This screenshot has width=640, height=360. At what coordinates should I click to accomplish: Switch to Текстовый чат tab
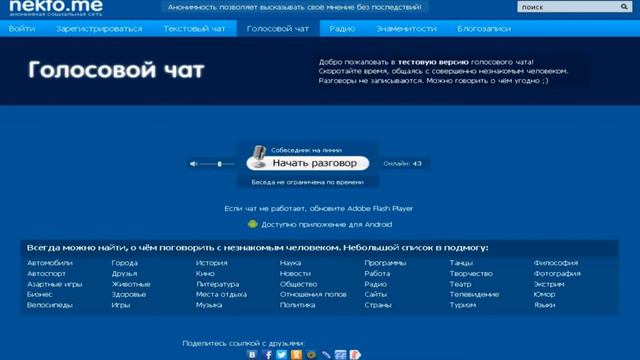pyautogui.click(x=194, y=29)
